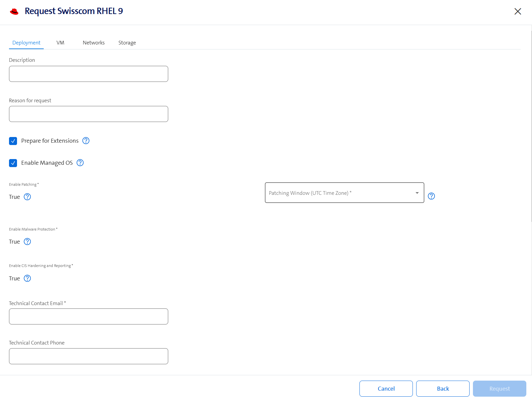This screenshot has width=532, height=401.
Task: Uncheck Prepare for Extensions checkbox
Action: [x=13, y=141]
